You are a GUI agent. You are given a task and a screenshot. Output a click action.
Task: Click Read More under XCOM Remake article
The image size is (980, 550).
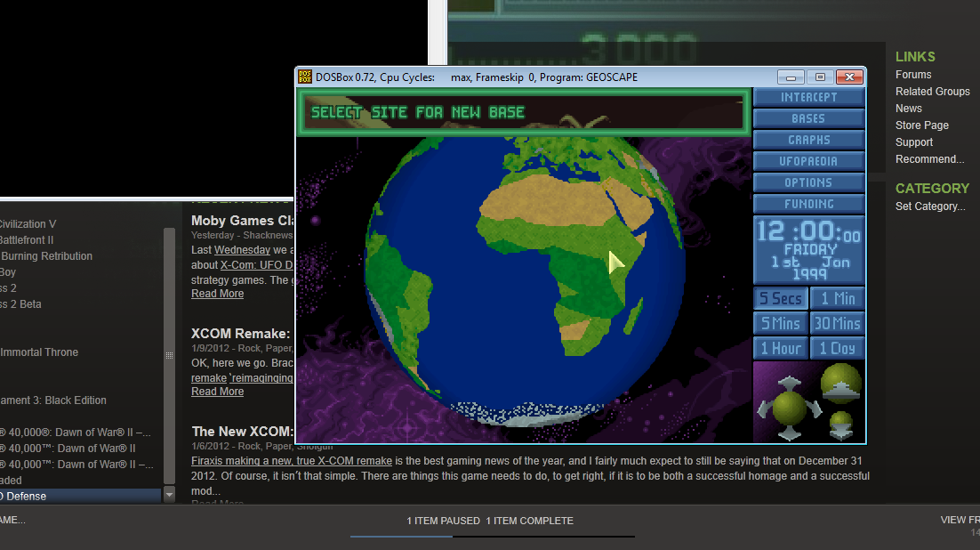coord(218,391)
